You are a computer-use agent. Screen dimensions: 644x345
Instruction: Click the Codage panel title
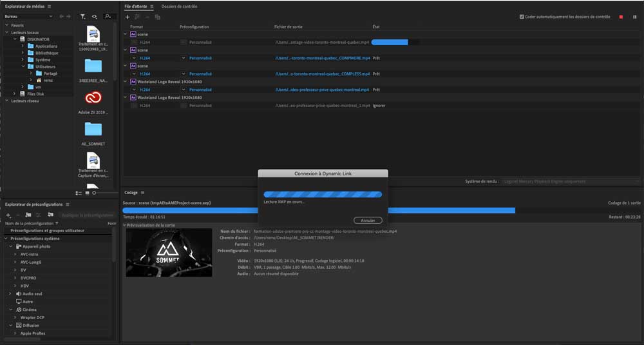[x=131, y=192]
